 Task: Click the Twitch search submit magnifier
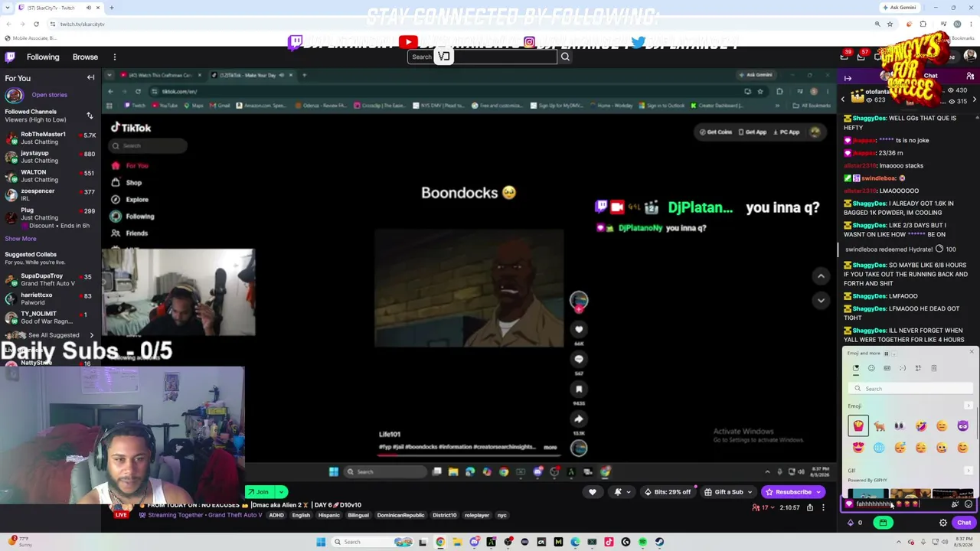pos(565,57)
